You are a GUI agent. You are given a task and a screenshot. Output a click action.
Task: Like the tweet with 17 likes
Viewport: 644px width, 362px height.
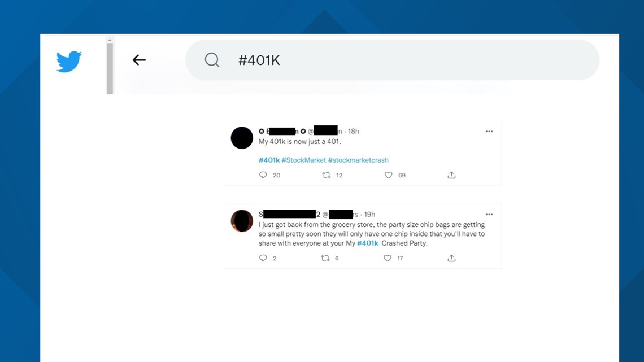pos(388,258)
